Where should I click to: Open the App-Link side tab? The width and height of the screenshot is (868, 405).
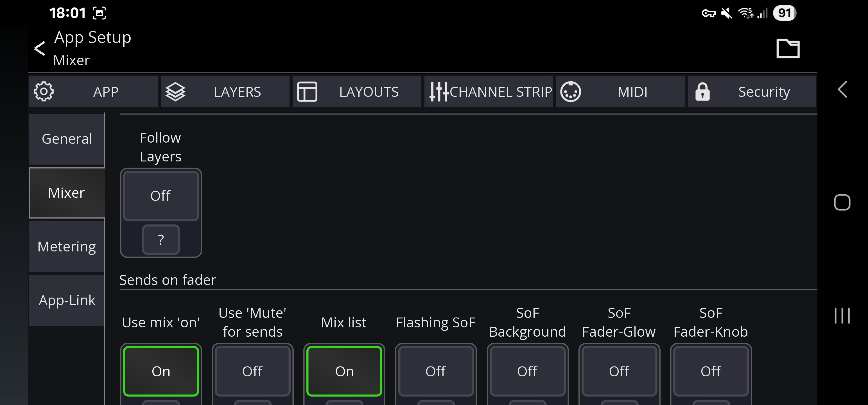click(67, 300)
